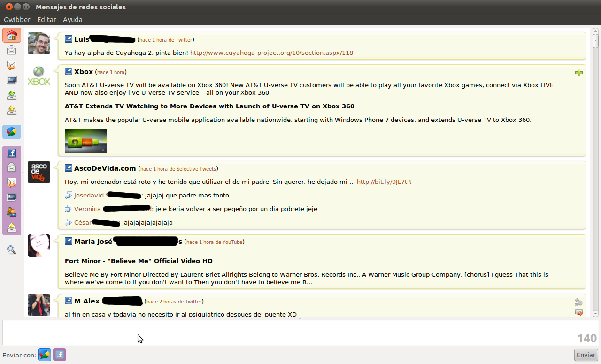Click green plus icon on Xbox post
This screenshot has height=364, width=601.
pos(578,73)
